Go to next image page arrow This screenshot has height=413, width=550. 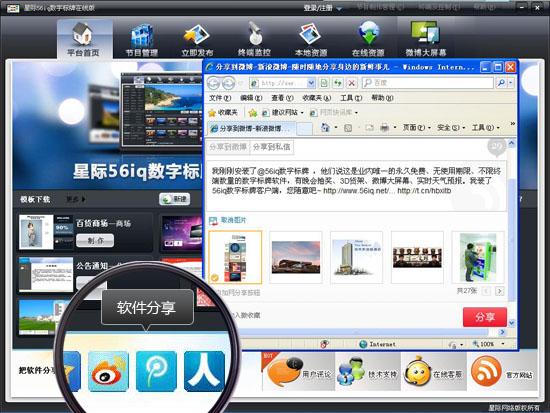click(x=500, y=291)
